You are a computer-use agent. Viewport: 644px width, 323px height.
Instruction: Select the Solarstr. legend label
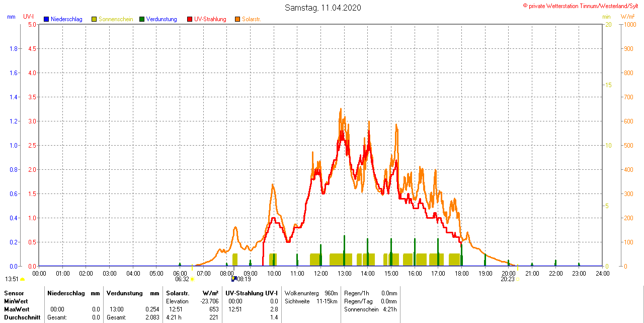251,19
